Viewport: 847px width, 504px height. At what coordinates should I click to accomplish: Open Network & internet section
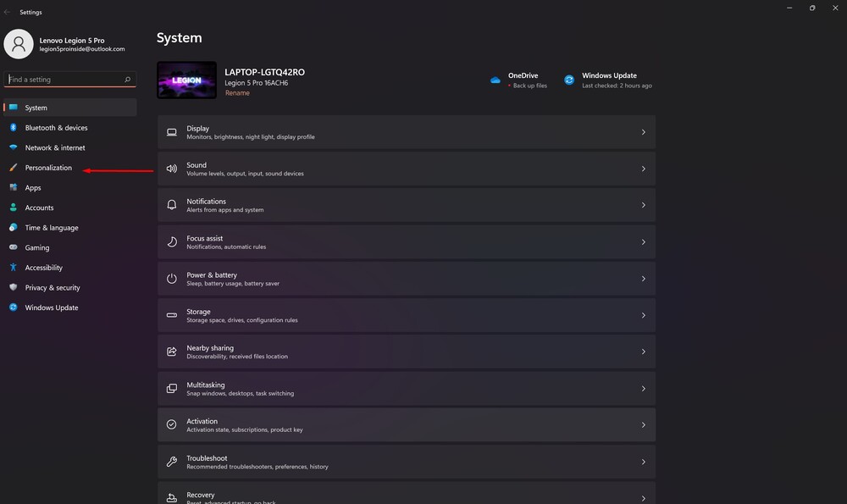click(69, 147)
